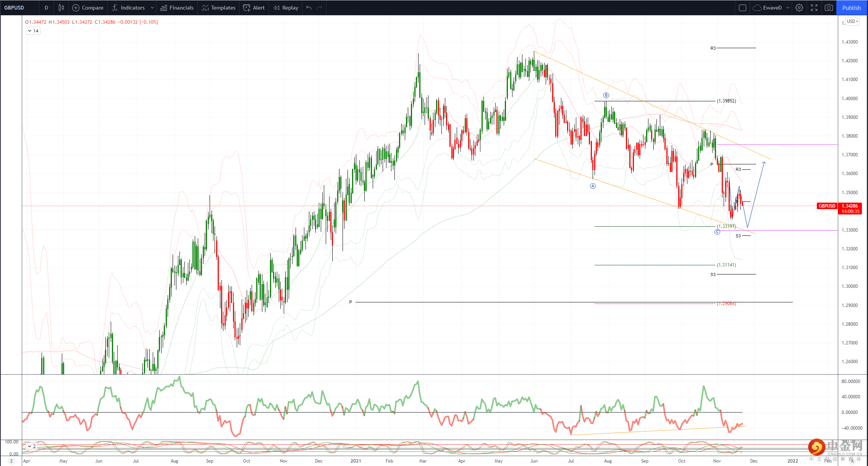
Task: Click the undo arrow
Action: (309, 8)
